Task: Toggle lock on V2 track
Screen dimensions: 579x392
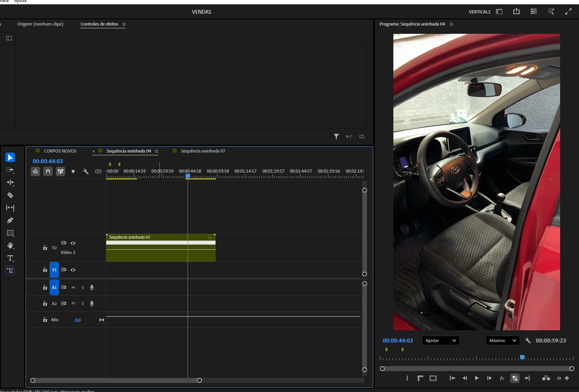Action: [45, 248]
